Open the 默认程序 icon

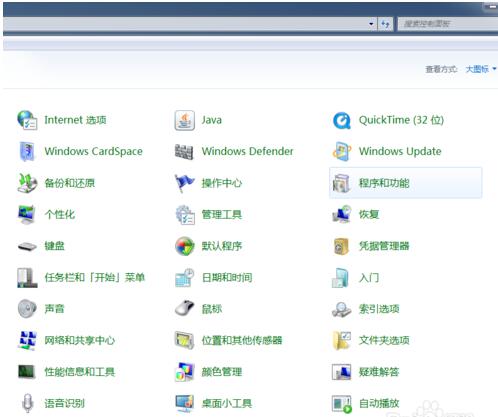pyautogui.click(x=185, y=246)
